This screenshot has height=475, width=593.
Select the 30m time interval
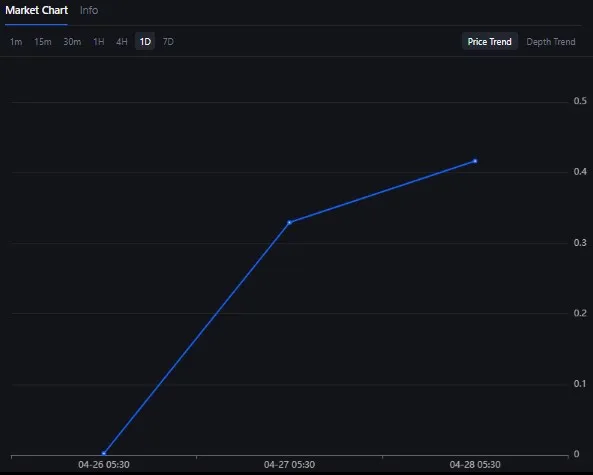[x=72, y=42]
